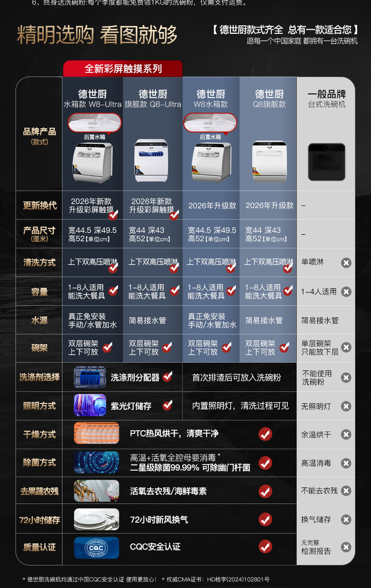Click the 后置水箱 oval image above W8-Ultra
Image resolution: width=371 pixels, height=588 pixels.
tap(94, 123)
